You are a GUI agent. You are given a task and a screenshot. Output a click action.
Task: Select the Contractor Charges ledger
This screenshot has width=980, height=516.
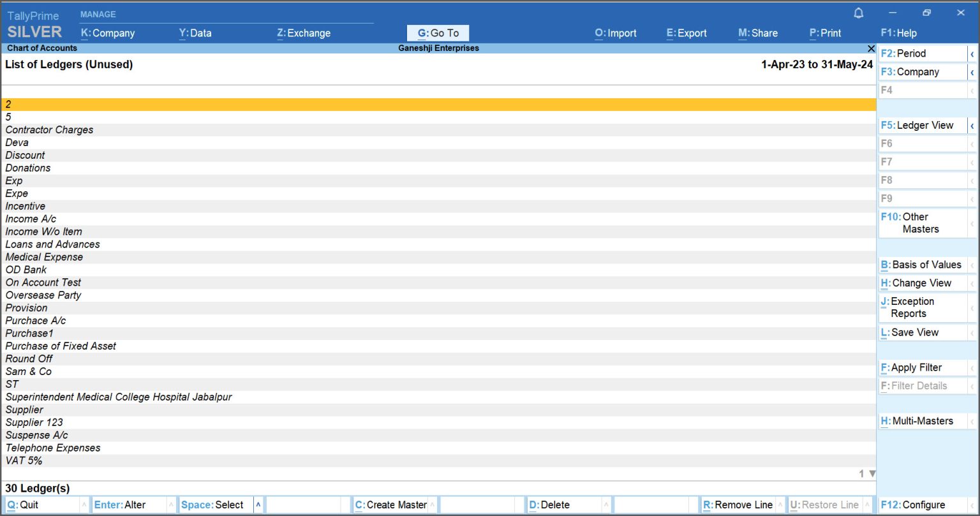tap(49, 130)
